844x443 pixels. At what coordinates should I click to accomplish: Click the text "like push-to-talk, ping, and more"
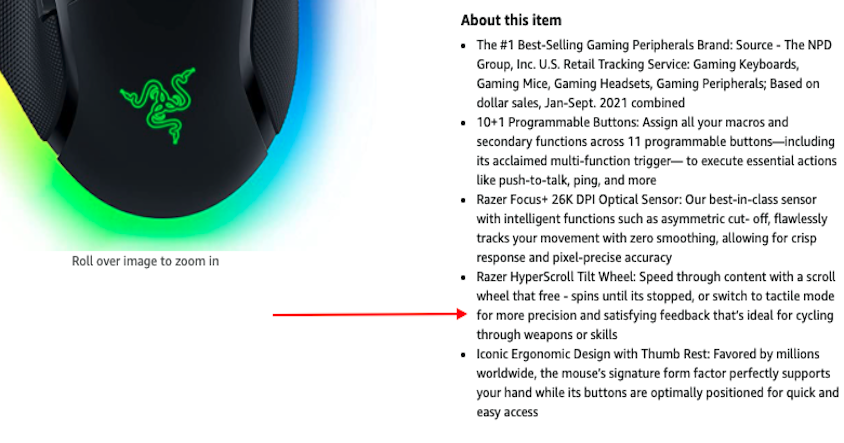(566, 180)
